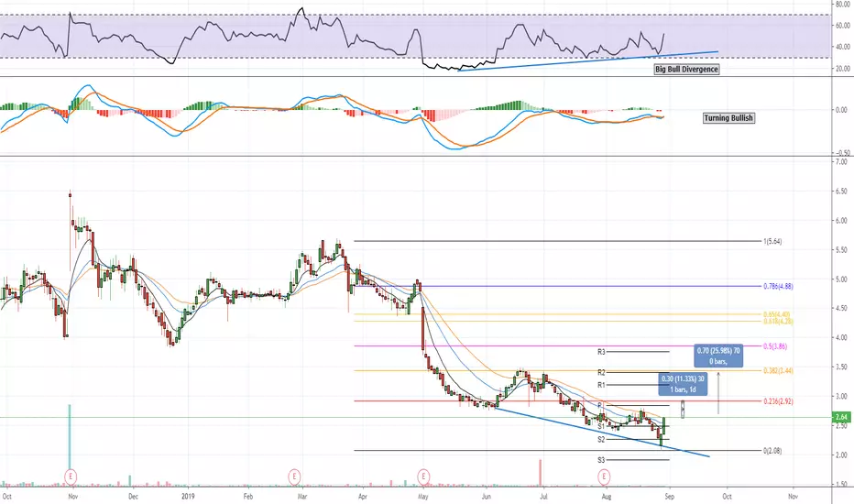
Task: Click the 0.786(4.88) Fibonacci level label
Action: (778, 286)
